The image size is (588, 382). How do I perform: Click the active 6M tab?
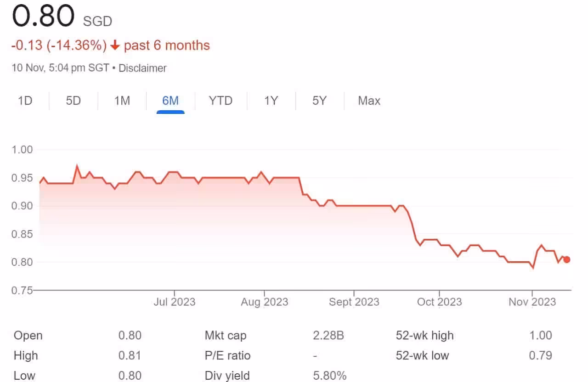coord(170,101)
